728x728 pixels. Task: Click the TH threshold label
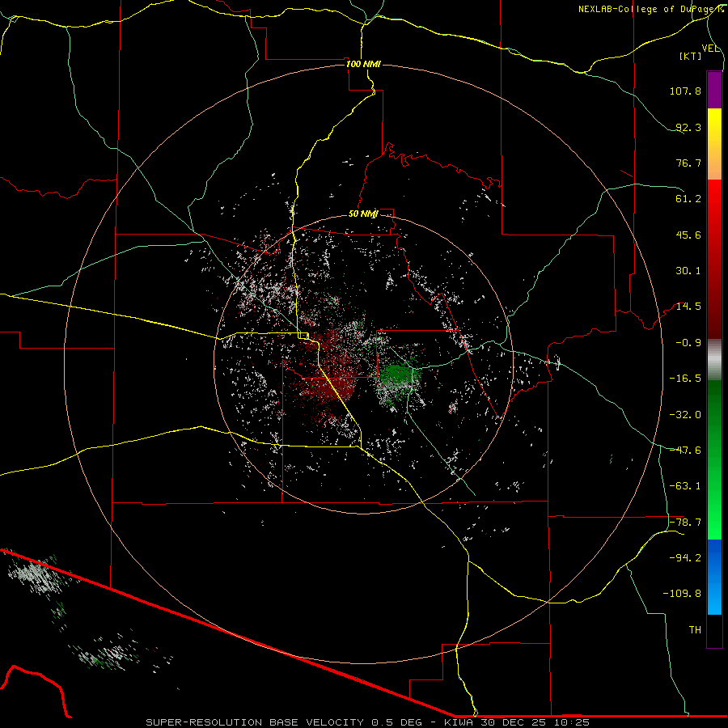coord(695,630)
